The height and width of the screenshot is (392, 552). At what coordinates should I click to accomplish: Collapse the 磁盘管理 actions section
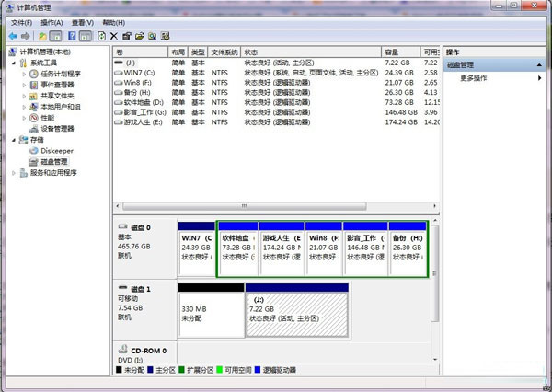(x=539, y=65)
